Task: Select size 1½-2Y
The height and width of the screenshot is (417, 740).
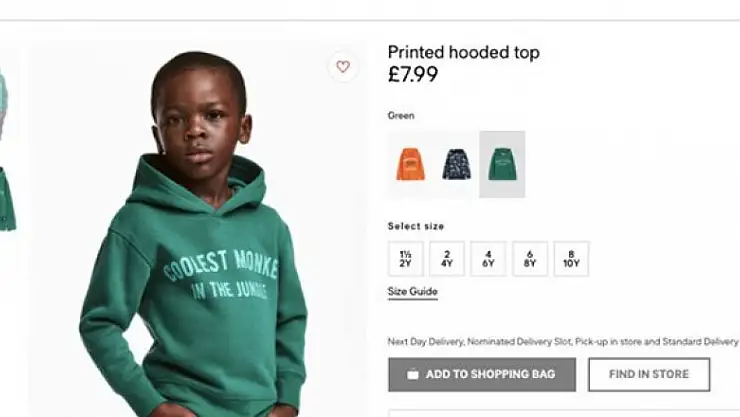Action: coord(405,259)
